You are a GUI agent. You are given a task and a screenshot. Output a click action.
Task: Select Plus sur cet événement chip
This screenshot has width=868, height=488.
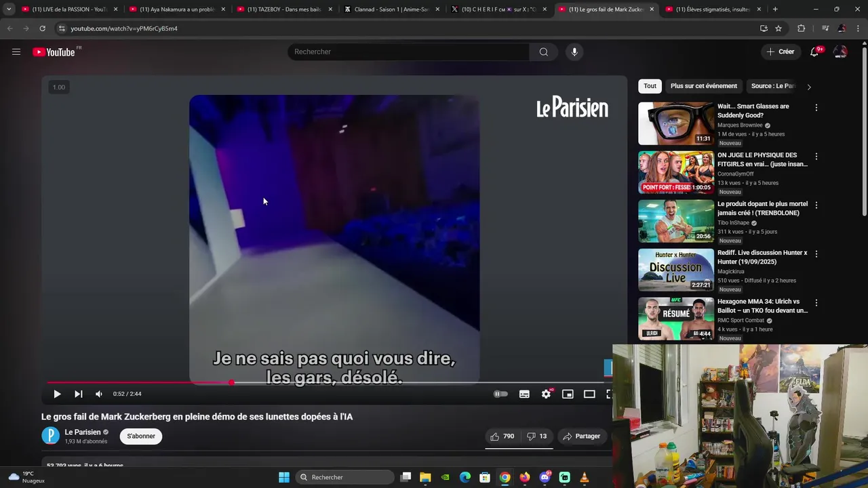(x=704, y=86)
